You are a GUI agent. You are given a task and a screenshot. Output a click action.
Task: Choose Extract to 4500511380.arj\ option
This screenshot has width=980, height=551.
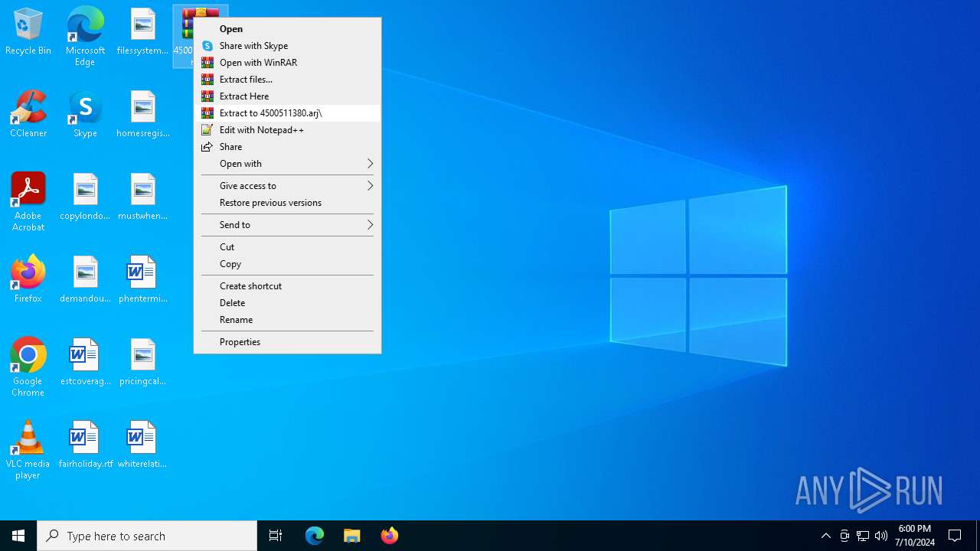pos(287,113)
